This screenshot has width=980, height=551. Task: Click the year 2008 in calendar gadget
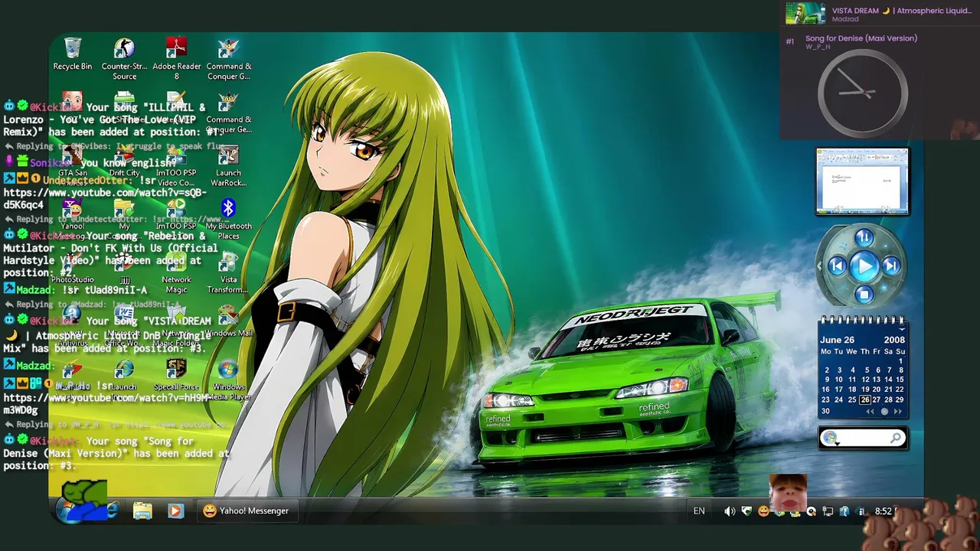click(x=894, y=340)
